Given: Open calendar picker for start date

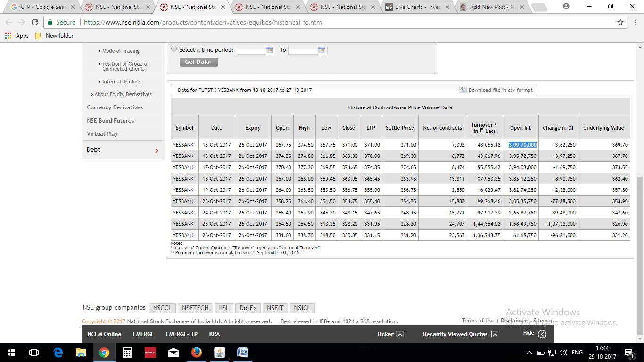Looking at the screenshot, I should point(270,50).
